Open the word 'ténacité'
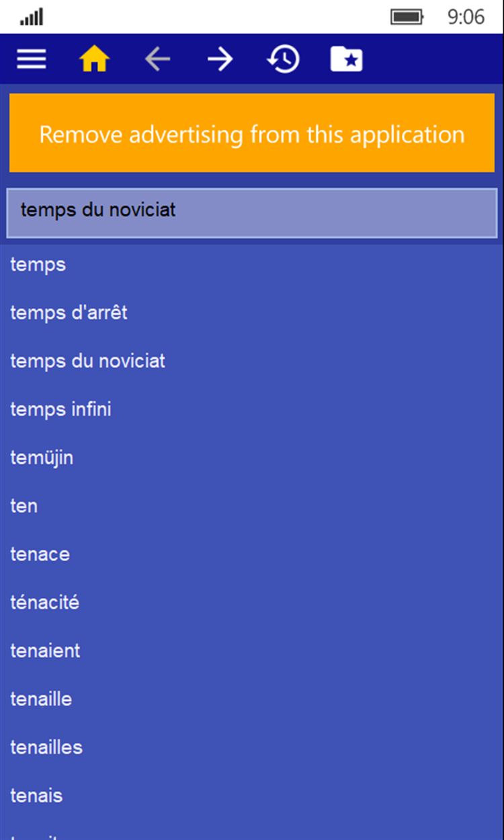Screen dimensions: 504x840 click(44, 603)
